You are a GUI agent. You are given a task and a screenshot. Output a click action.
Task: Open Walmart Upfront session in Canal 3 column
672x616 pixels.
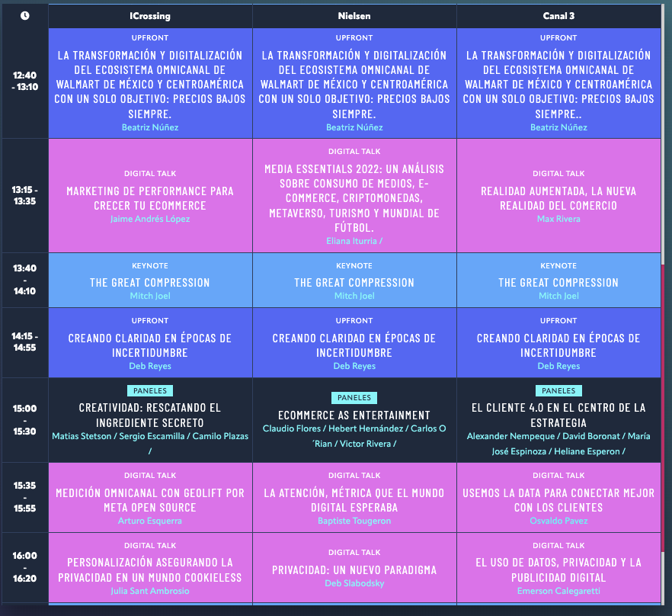pyautogui.click(x=558, y=84)
